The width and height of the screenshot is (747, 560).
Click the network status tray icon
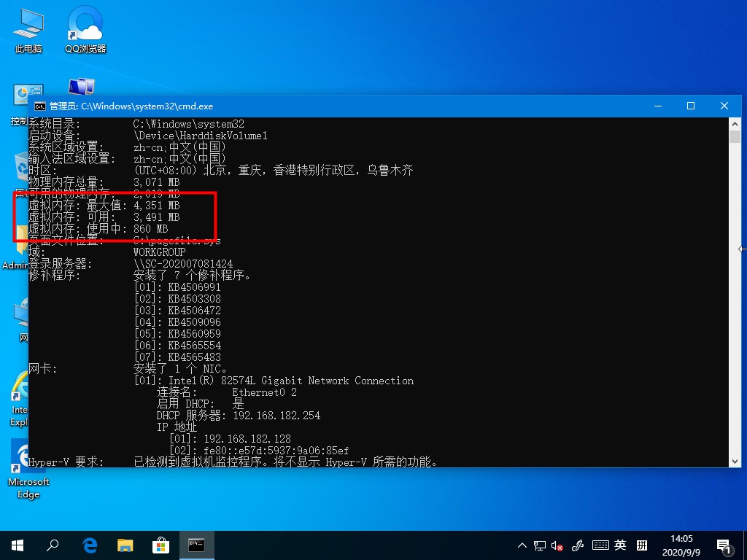tap(538, 545)
